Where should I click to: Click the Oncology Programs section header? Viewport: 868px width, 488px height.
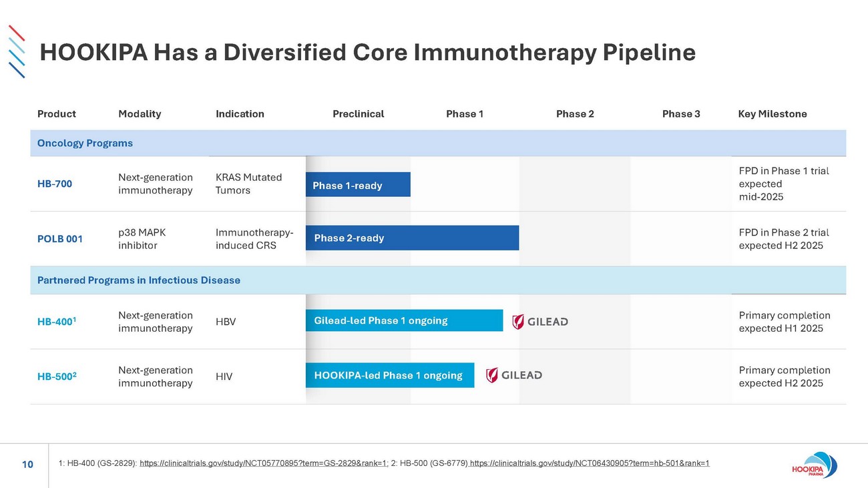(85, 143)
